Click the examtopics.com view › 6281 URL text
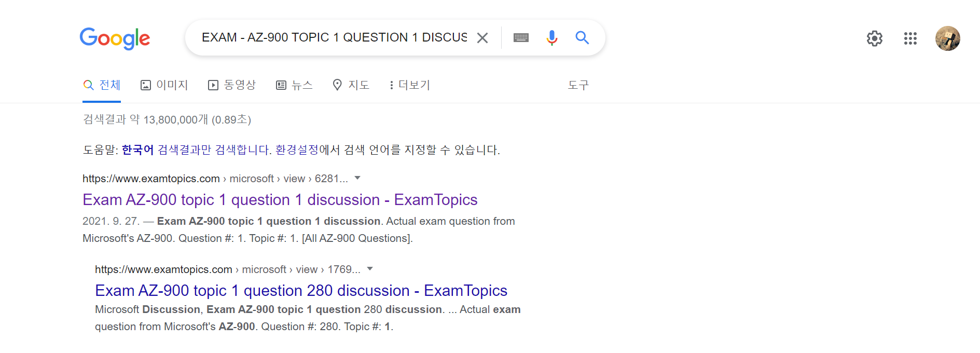 coord(215,179)
